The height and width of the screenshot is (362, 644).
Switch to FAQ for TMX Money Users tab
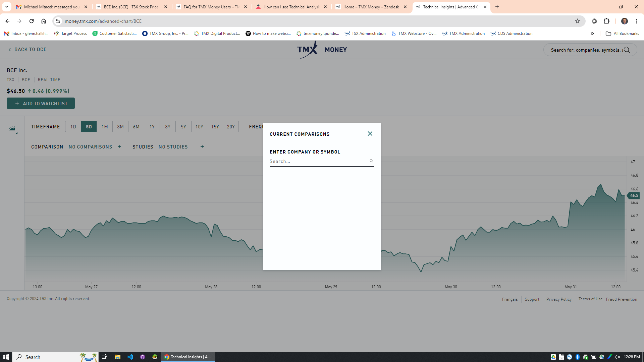(x=211, y=7)
